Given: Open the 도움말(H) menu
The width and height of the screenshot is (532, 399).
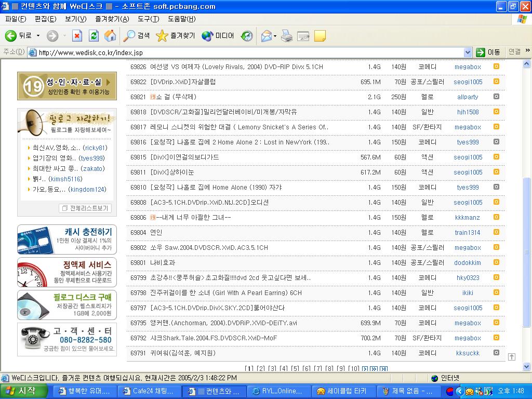Looking at the screenshot, I should 181,19.
